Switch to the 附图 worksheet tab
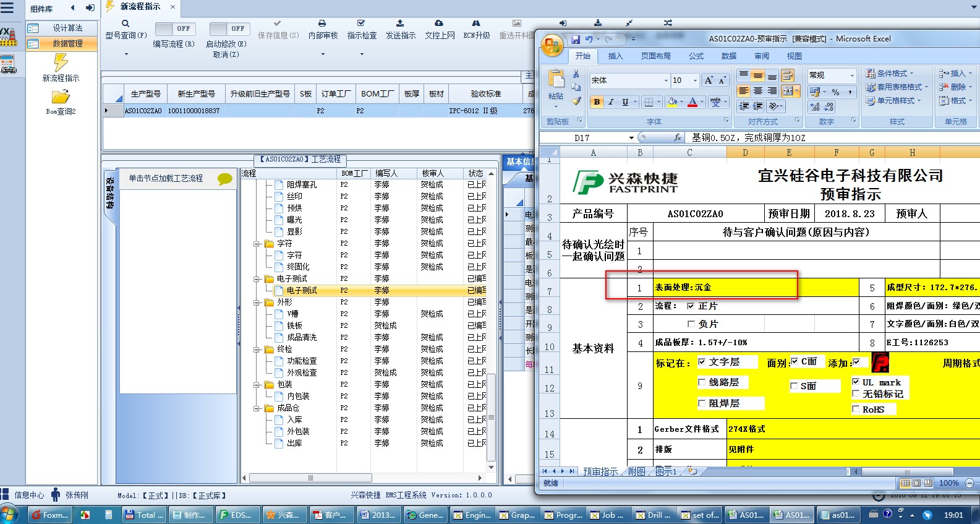 637,471
